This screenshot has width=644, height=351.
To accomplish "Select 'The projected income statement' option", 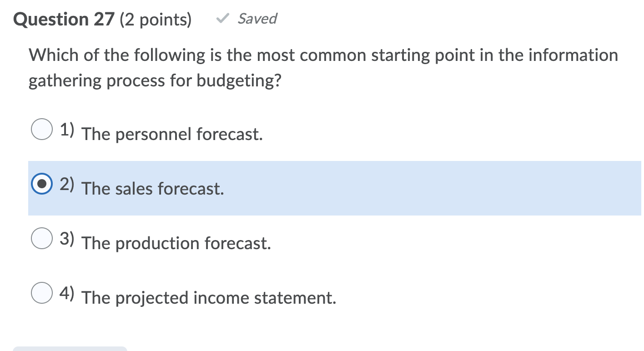I will click(41, 293).
